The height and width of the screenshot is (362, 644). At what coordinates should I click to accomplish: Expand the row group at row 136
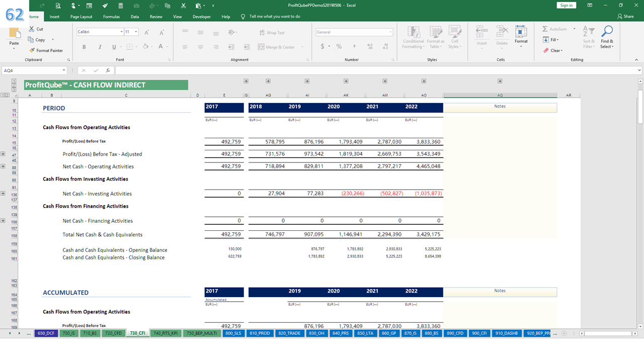(x=4, y=194)
